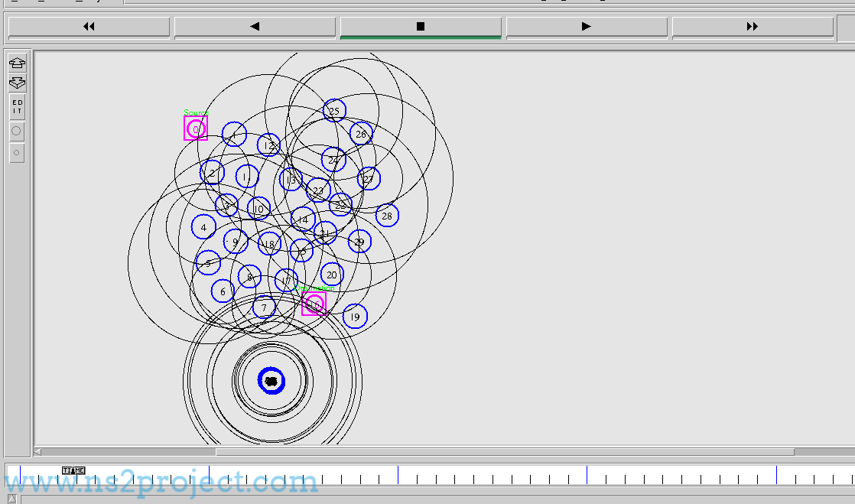The height and width of the screenshot is (504, 855).
Task: Stop the animation playback
Action: 421,27
